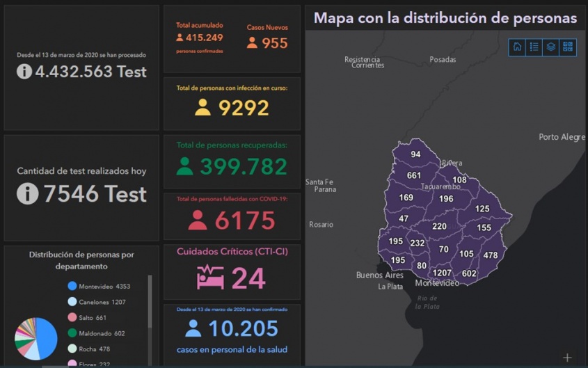Image resolution: width=588 pixels, height=368 pixels.
Task: Click Maldonado green legend swatch
Action: (72, 333)
